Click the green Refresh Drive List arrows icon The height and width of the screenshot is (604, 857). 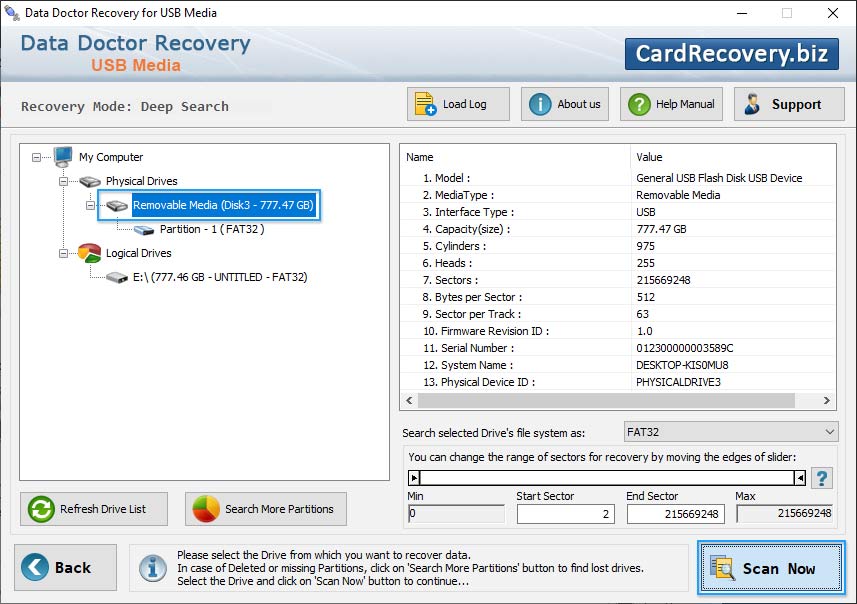(41, 509)
